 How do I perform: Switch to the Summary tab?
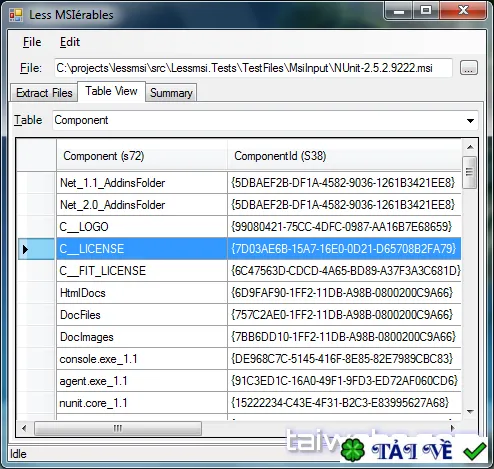click(171, 93)
